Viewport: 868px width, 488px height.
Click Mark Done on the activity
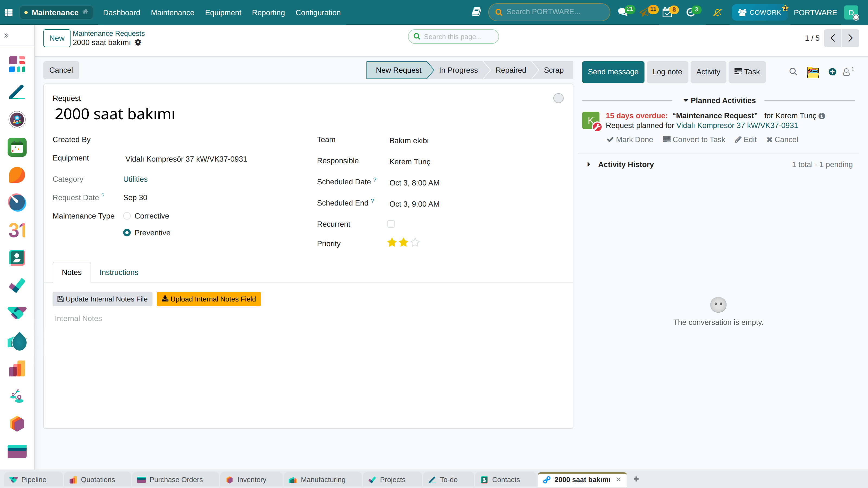point(630,139)
